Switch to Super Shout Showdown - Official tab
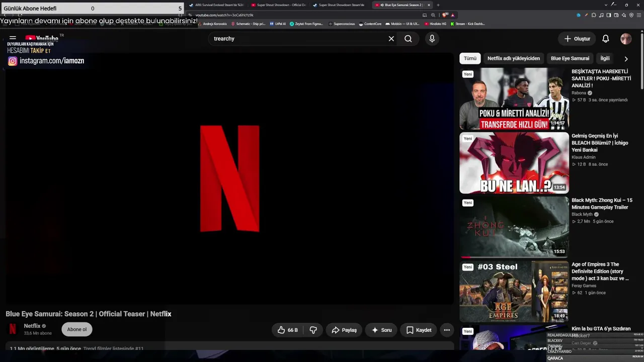The width and height of the screenshot is (644, 362). coord(279,5)
